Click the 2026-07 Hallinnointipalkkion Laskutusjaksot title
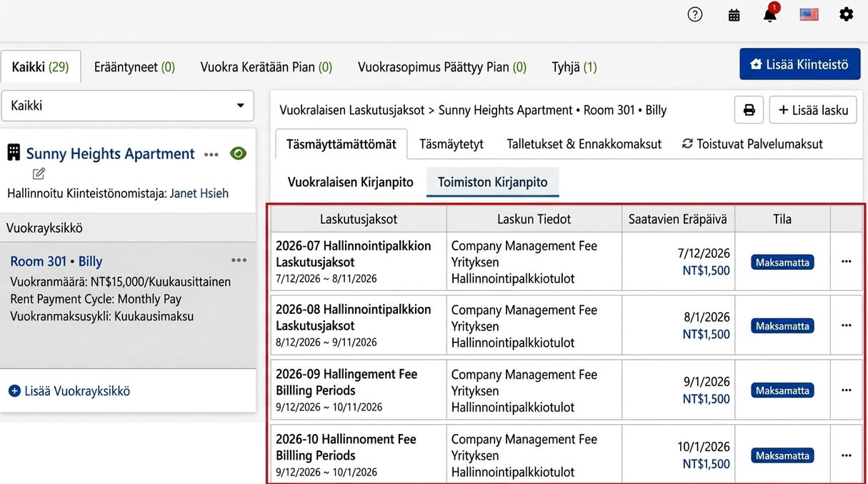 coord(354,254)
